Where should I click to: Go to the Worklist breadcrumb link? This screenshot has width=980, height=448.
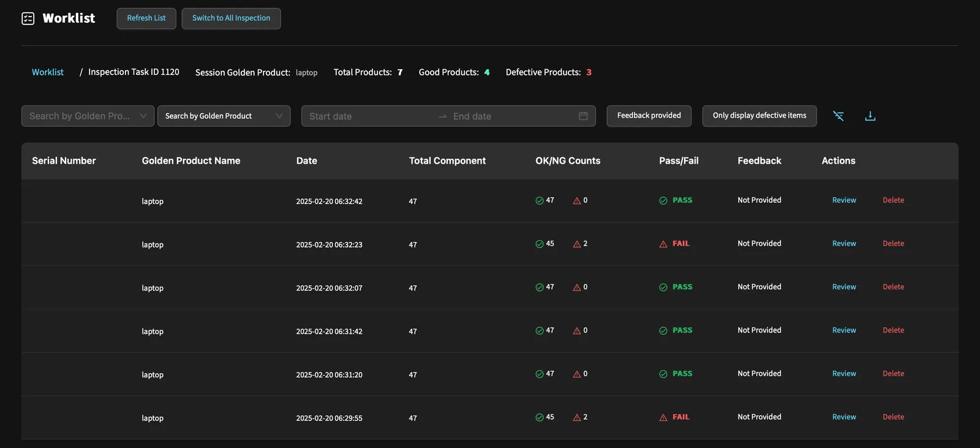[x=48, y=72]
